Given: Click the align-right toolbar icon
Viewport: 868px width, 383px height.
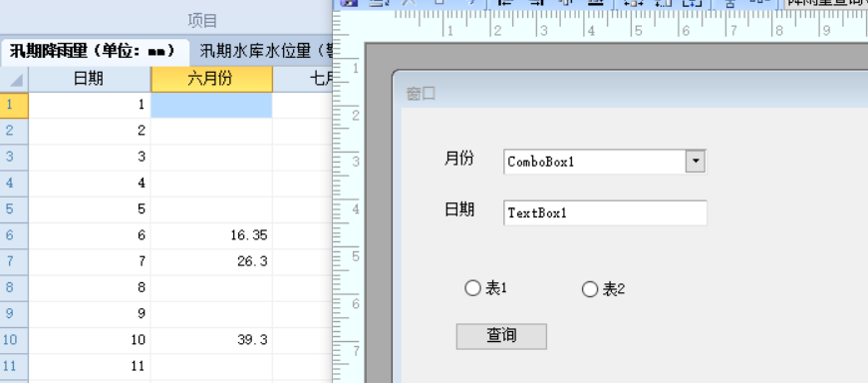Looking at the screenshot, I should [536, 2].
